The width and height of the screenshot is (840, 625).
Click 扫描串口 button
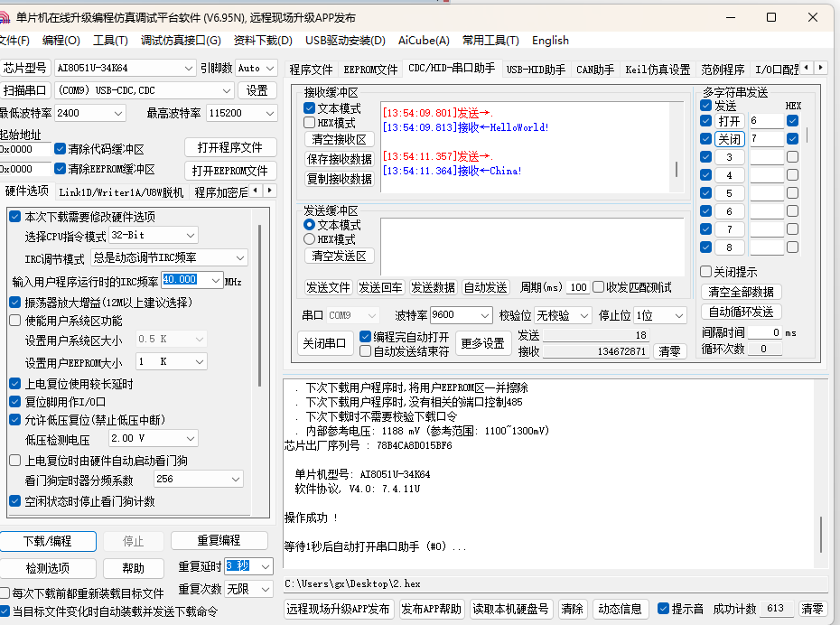pyautogui.click(x=24, y=90)
